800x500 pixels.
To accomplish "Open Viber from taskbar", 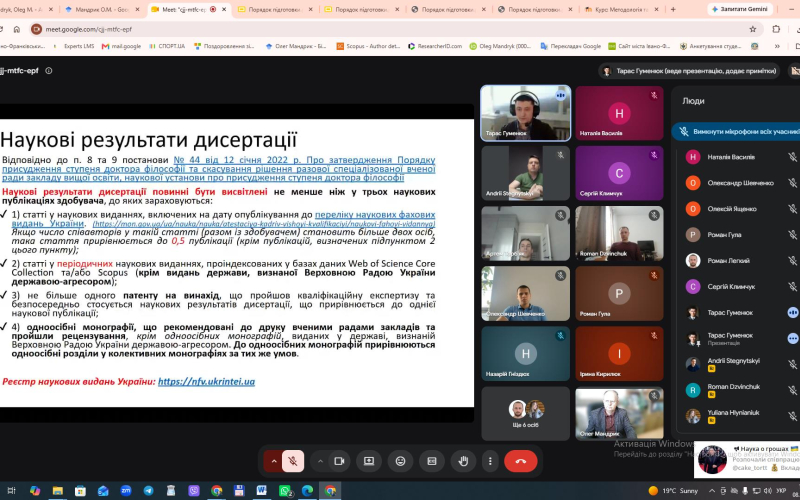I will coord(194,491).
